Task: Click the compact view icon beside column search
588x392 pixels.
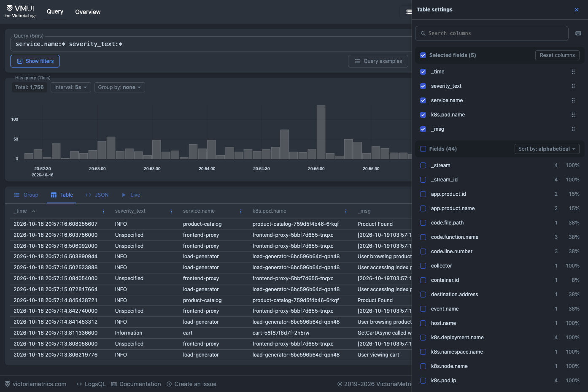Action: [x=578, y=33]
